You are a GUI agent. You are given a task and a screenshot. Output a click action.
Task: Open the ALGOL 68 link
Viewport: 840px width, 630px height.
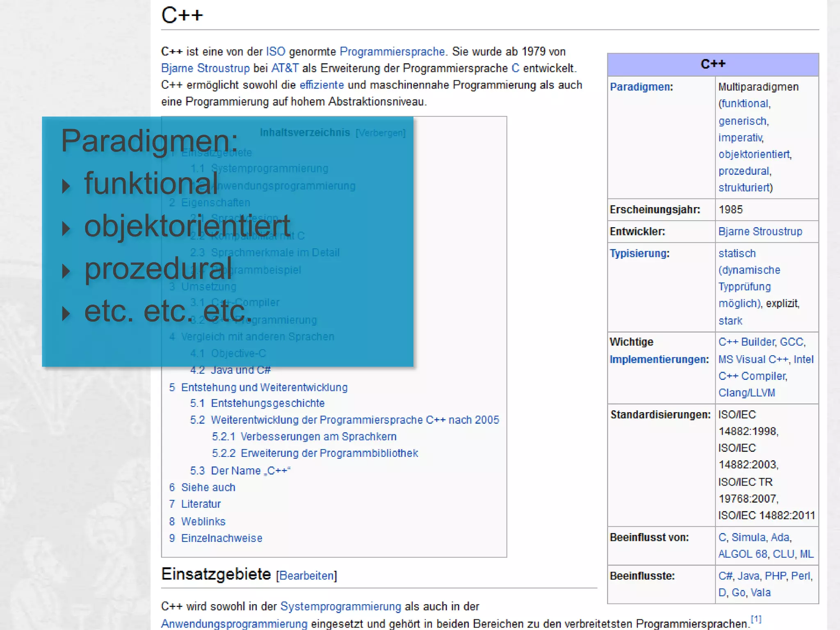coord(743,555)
